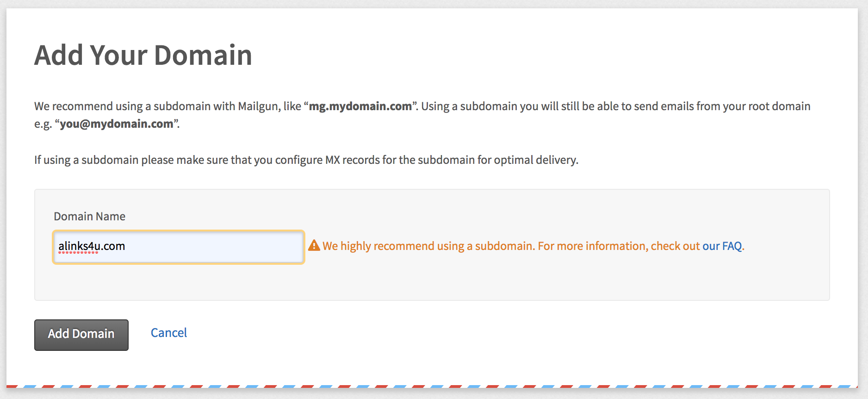
Task: Click the word "Mailgun" in the description
Action: [x=259, y=106]
